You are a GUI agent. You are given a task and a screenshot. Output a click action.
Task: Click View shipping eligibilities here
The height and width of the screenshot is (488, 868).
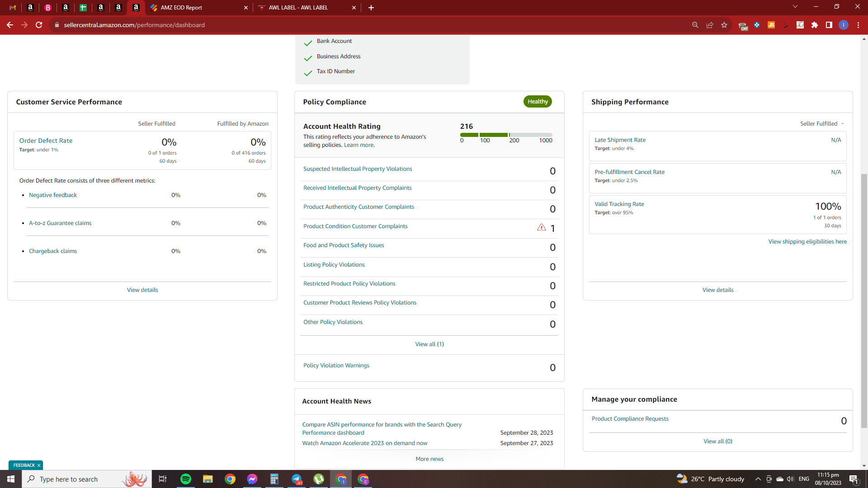click(x=807, y=241)
